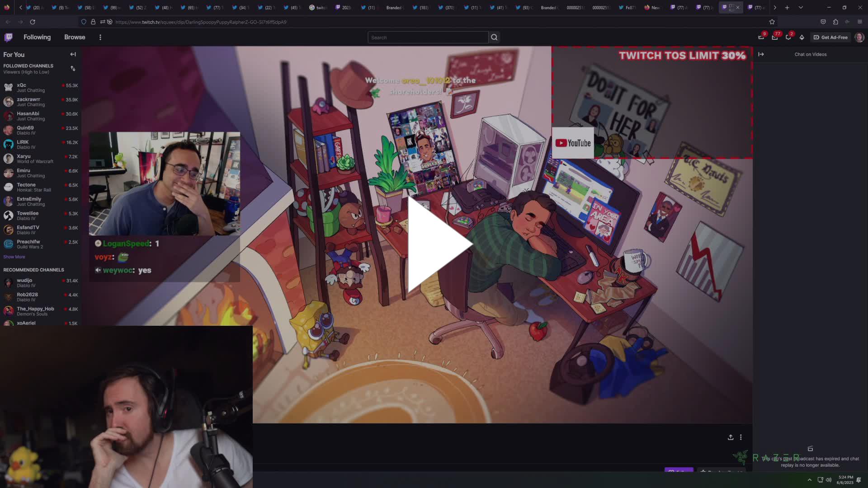Image resolution: width=868 pixels, height=488 pixels.
Task: Play the clip with the center play button
Action: coord(436,244)
